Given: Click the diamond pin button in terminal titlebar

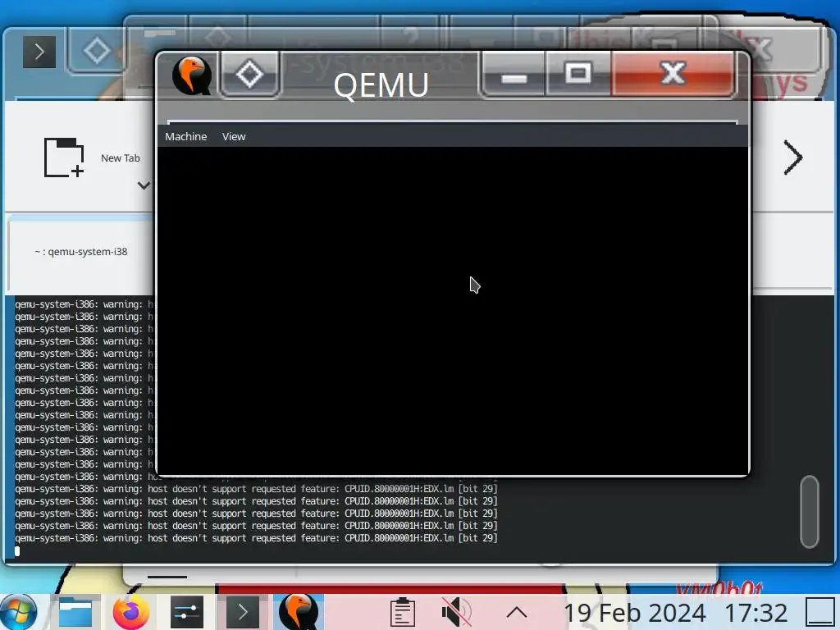Looking at the screenshot, I should [97, 51].
